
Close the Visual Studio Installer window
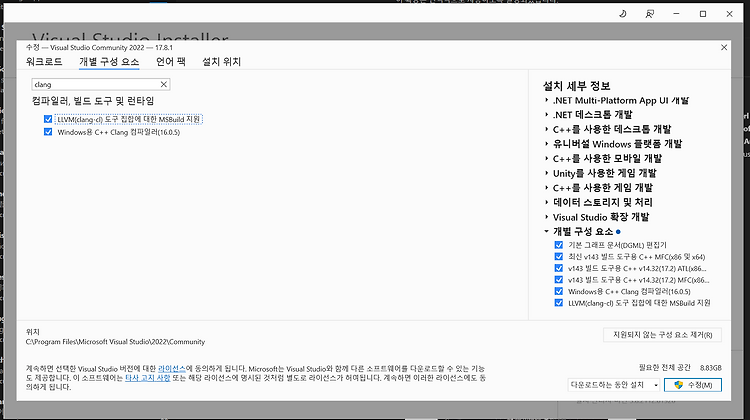pos(729,14)
